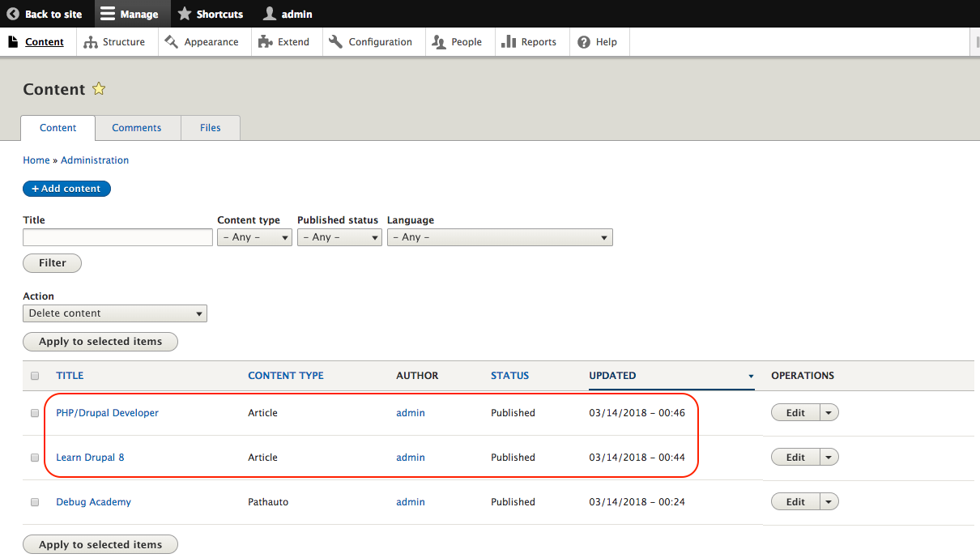
Task: Expand the Published status dropdown
Action: (x=339, y=237)
